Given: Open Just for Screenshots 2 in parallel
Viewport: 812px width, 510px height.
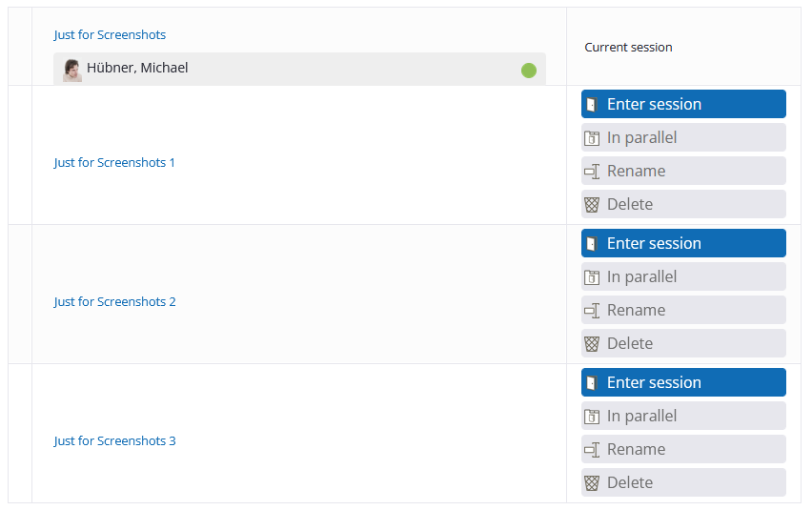Looking at the screenshot, I should click(x=683, y=277).
